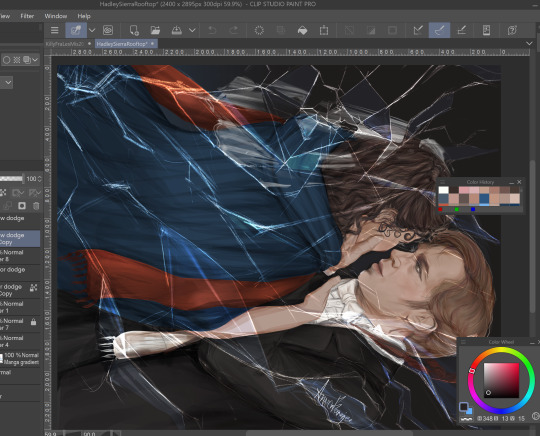Expand the collapsed dropdown in left panel
The width and height of the screenshot is (540, 436).
[x=7, y=82]
